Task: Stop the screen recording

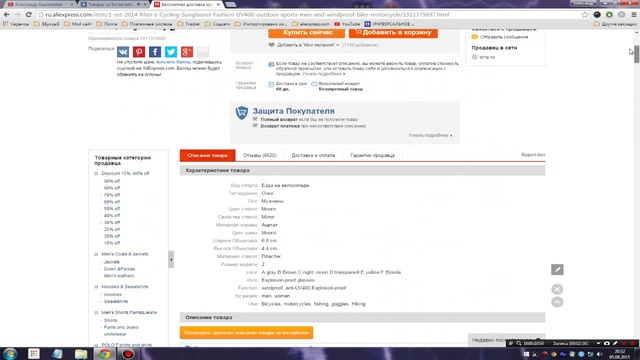Action: [632, 343]
